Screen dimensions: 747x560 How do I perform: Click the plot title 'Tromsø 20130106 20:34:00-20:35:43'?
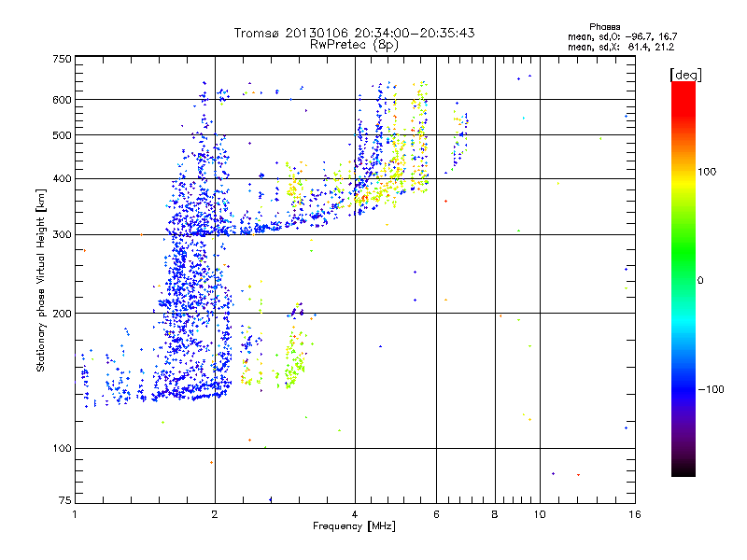(354, 33)
